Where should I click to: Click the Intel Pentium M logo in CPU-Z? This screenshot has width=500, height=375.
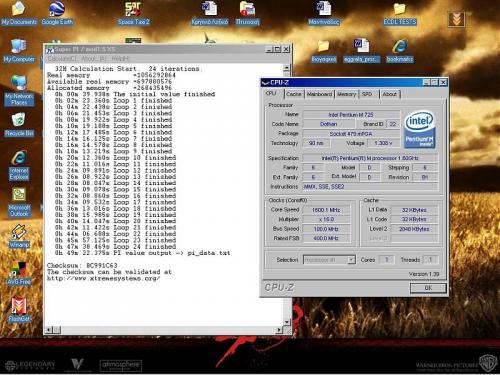[x=419, y=130]
